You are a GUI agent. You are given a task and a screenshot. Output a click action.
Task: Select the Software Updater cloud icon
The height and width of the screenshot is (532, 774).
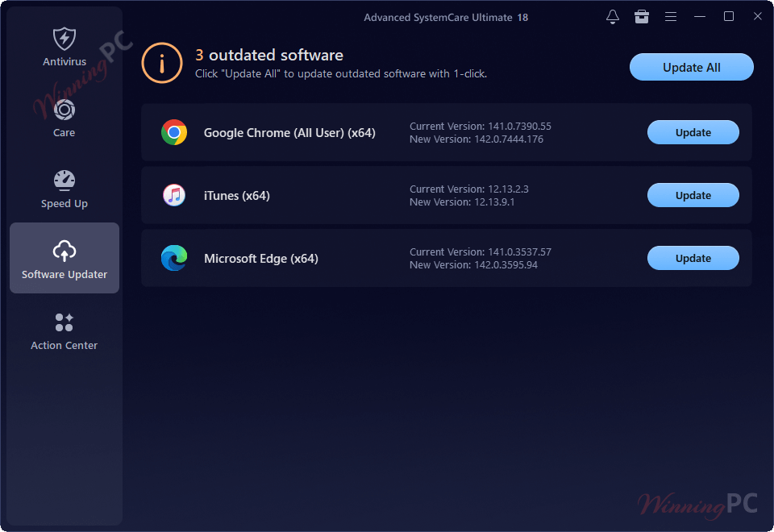[x=64, y=251]
